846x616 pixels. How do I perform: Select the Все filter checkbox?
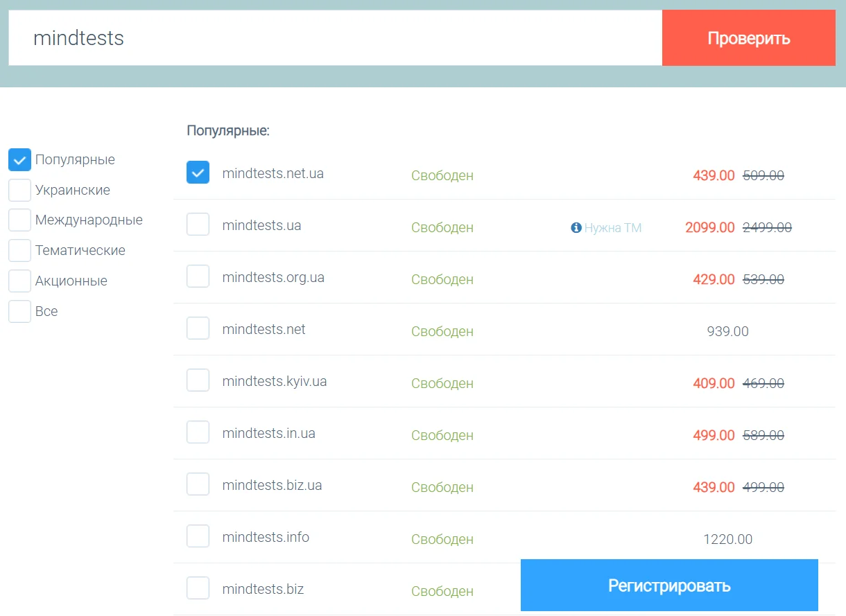[19, 312]
